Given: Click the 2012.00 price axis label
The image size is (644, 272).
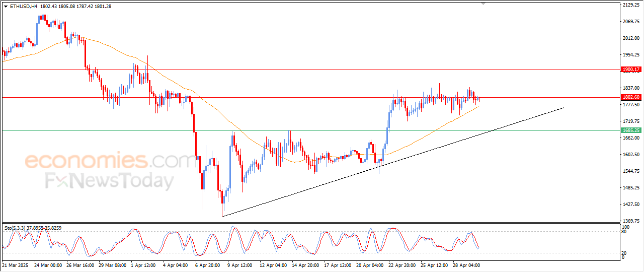Looking at the screenshot, I should click(630, 38).
